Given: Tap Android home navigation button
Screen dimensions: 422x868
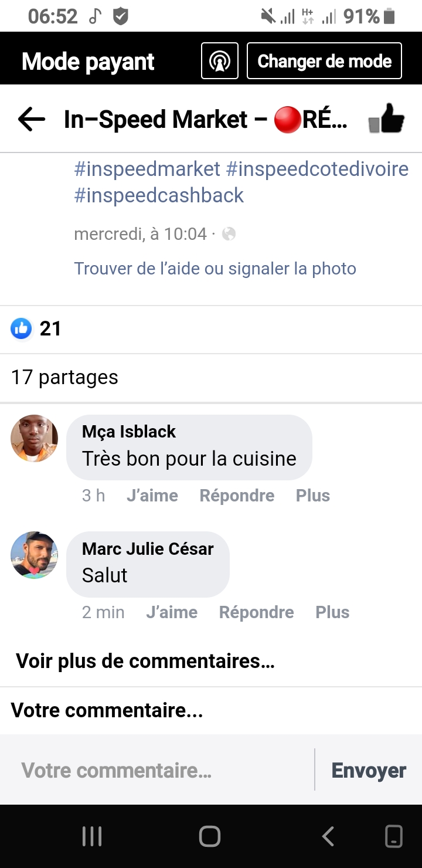Looking at the screenshot, I should click(x=210, y=836).
